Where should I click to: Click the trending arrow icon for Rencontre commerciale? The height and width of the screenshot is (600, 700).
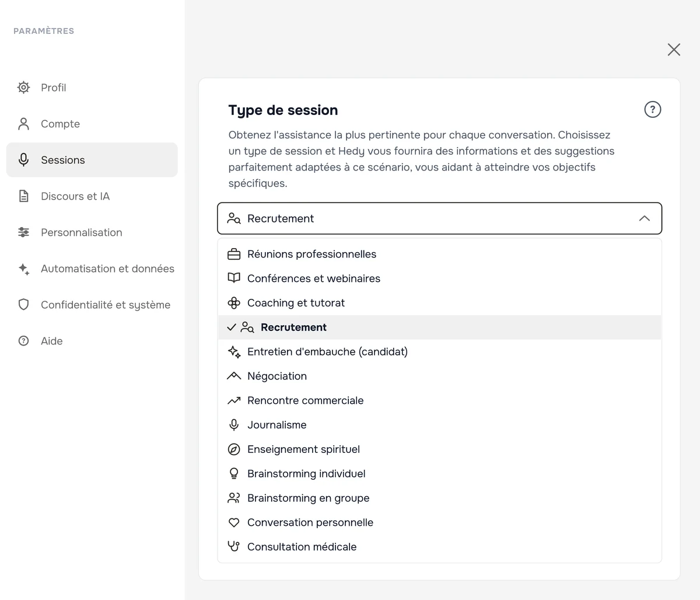click(x=234, y=400)
